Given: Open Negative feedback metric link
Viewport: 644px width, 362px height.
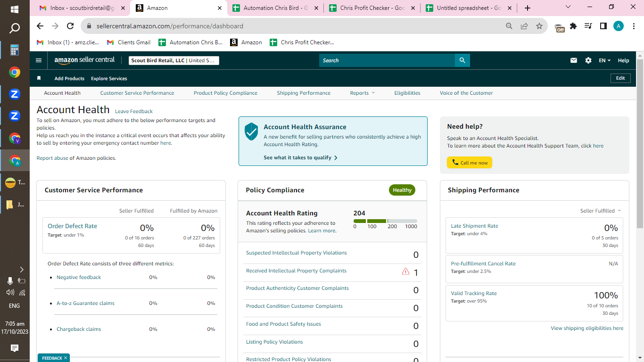Looking at the screenshot, I should pos(79,277).
